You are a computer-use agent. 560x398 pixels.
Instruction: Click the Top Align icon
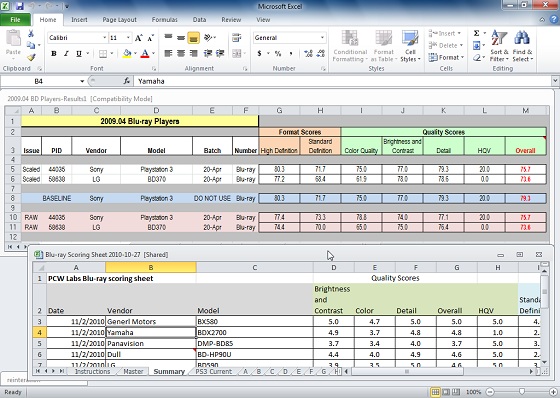tap(168, 37)
